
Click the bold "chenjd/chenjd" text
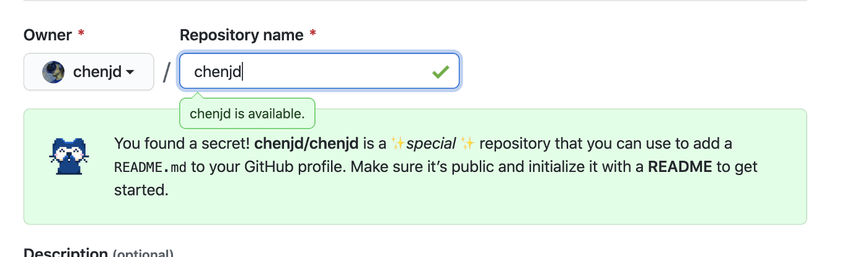[306, 144]
